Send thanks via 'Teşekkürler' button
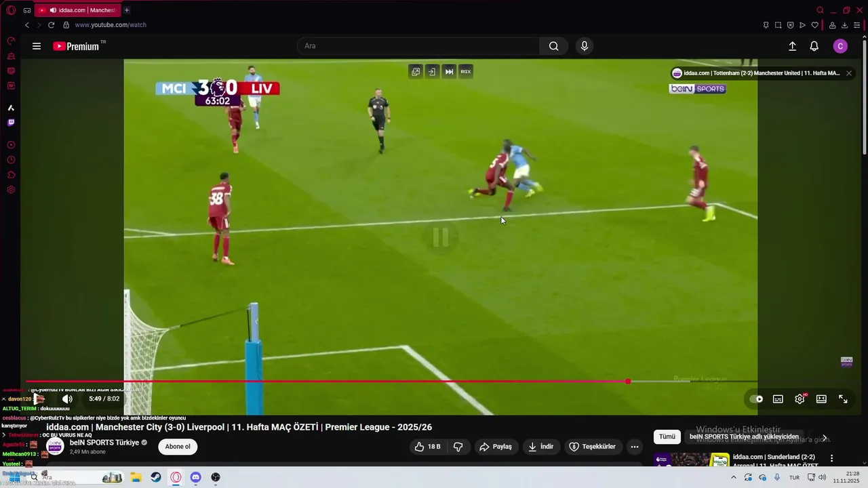The image size is (868, 488). coord(593,447)
